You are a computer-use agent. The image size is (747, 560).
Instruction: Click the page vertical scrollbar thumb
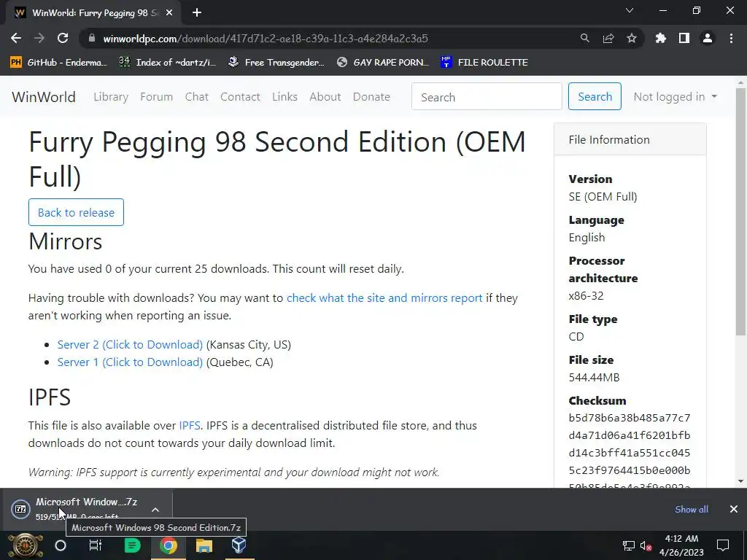click(x=741, y=211)
